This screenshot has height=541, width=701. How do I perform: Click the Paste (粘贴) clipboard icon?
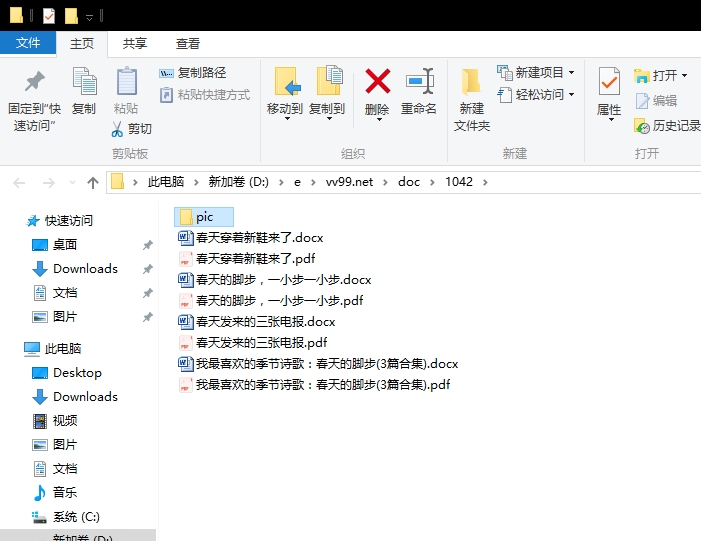click(x=126, y=81)
